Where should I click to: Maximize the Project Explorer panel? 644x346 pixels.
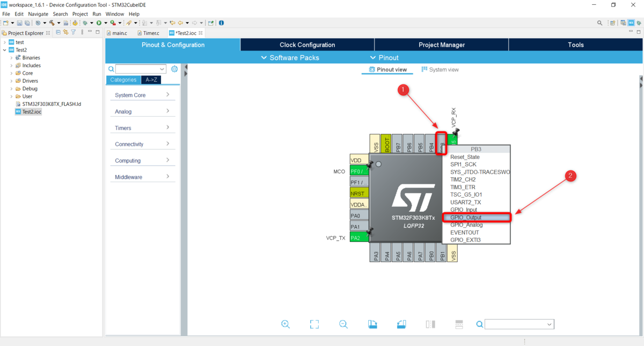(97, 32)
